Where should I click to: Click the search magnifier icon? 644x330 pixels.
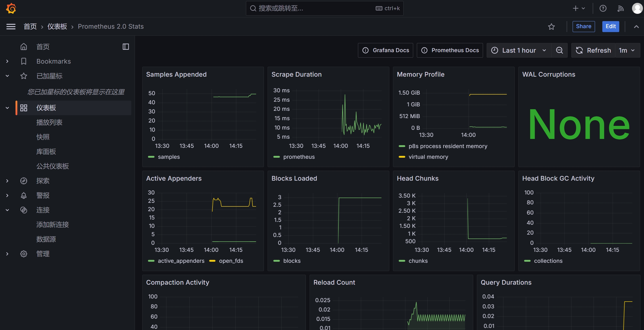point(253,8)
